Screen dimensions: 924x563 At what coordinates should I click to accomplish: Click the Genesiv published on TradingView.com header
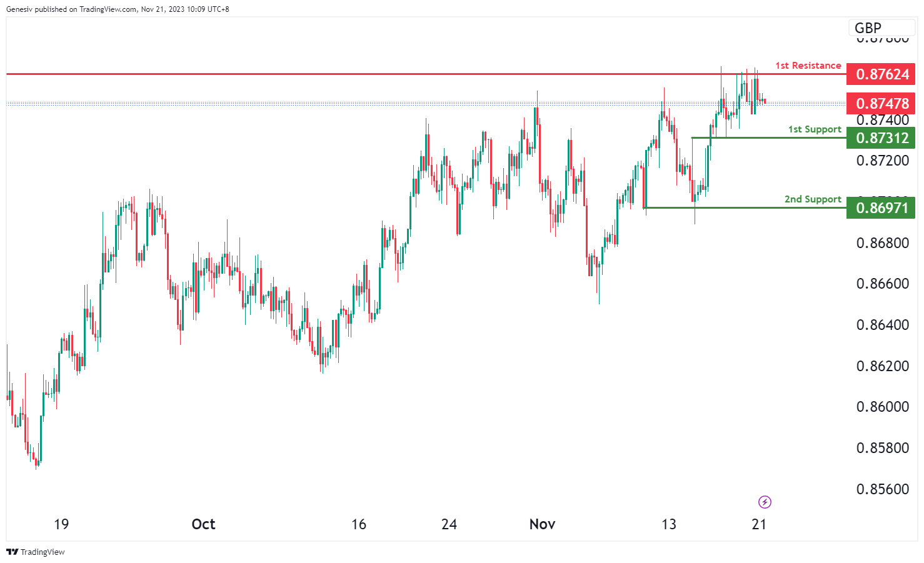[118, 9]
